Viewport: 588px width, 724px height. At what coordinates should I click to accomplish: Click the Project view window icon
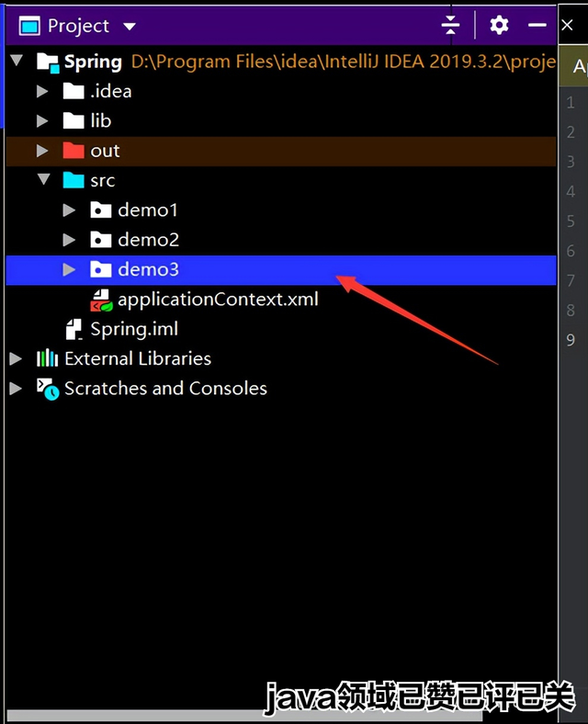pyautogui.click(x=29, y=26)
